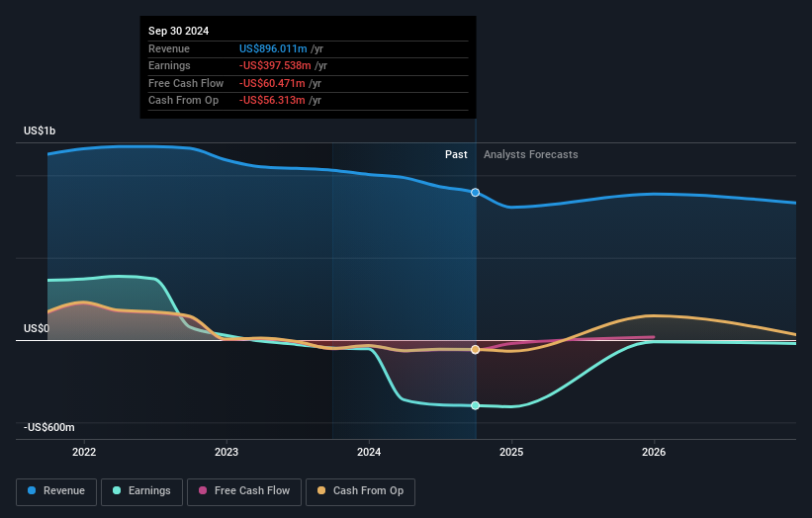Click the teal Earnings legend dot

[x=117, y=490]
